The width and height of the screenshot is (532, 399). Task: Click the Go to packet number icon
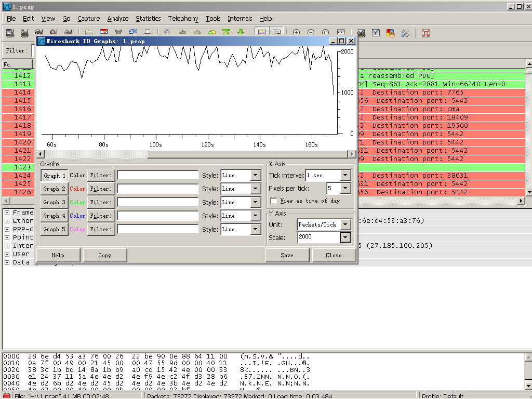212,33
